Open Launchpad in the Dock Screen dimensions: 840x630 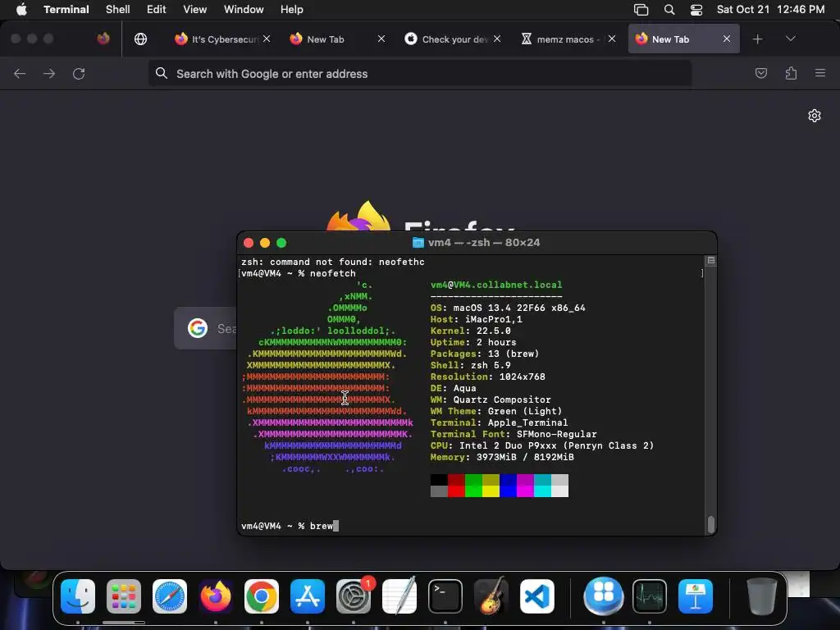(124, 596)
